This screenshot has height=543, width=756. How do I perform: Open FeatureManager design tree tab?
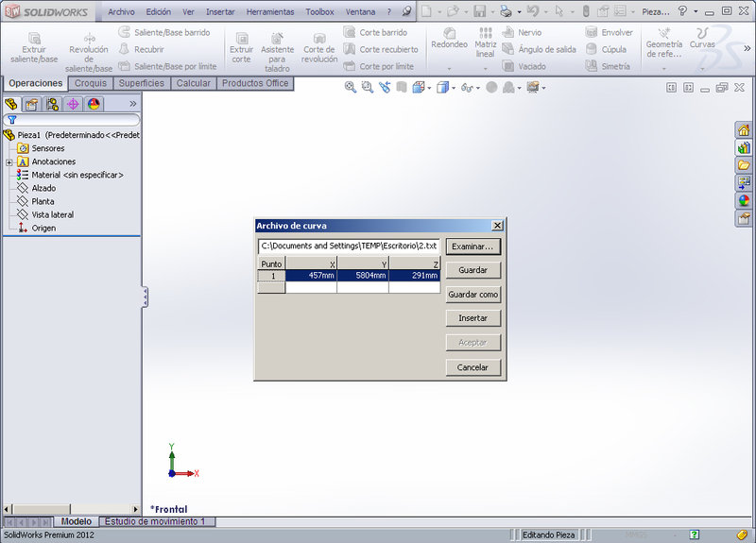click(11, 104)
